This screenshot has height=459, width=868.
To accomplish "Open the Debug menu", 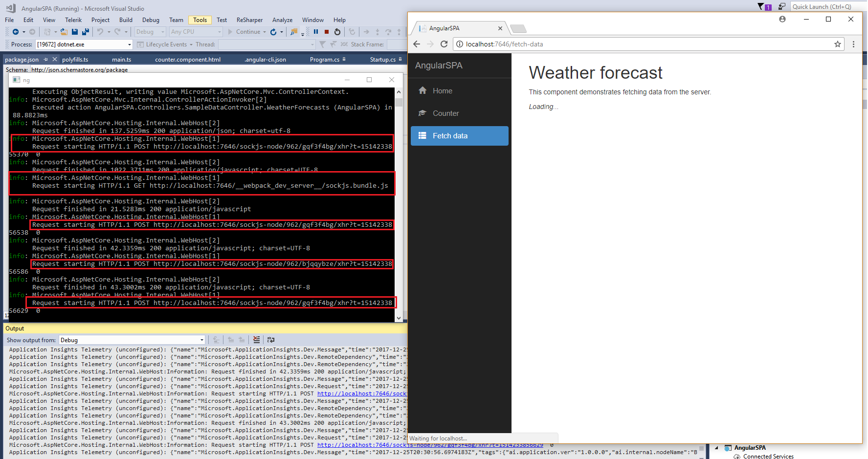I will [x=151, y=20].
